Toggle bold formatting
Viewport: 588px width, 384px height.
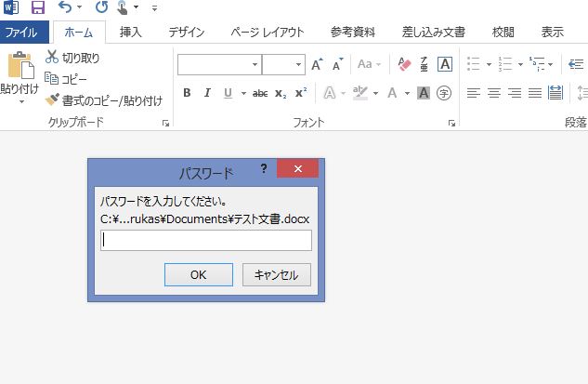click(x=187, y=93)
